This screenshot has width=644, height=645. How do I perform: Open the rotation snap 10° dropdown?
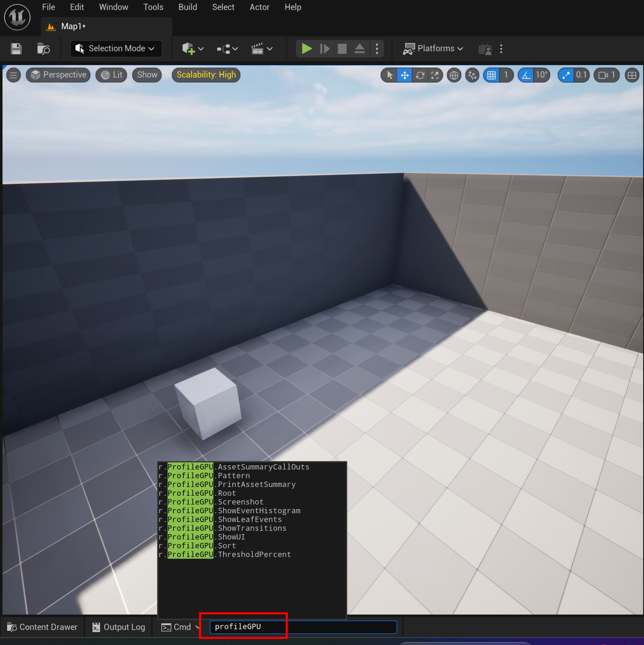(542, 75)
